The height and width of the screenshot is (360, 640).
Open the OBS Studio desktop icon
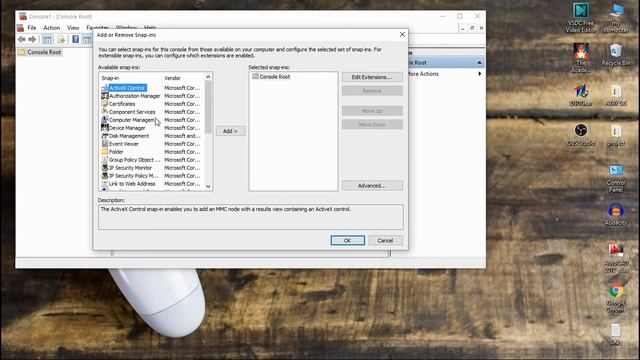[581, 135]
